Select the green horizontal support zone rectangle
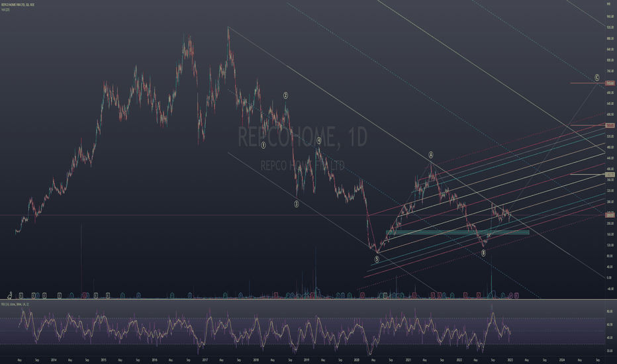Image resolution: width=617 pixels, height=364 pixels. 457,232
